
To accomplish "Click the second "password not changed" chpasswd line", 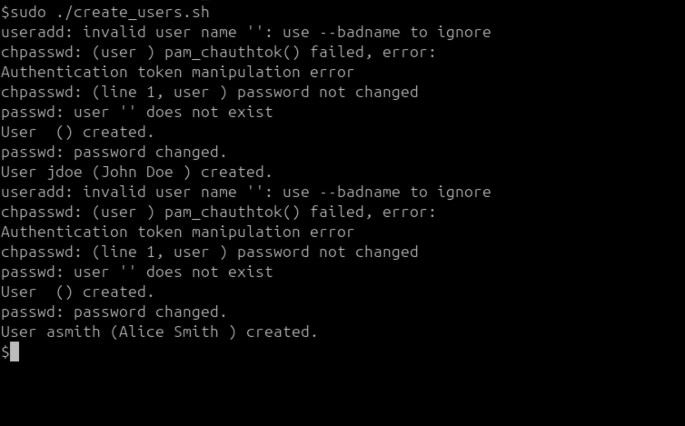I will click(210, 252).
